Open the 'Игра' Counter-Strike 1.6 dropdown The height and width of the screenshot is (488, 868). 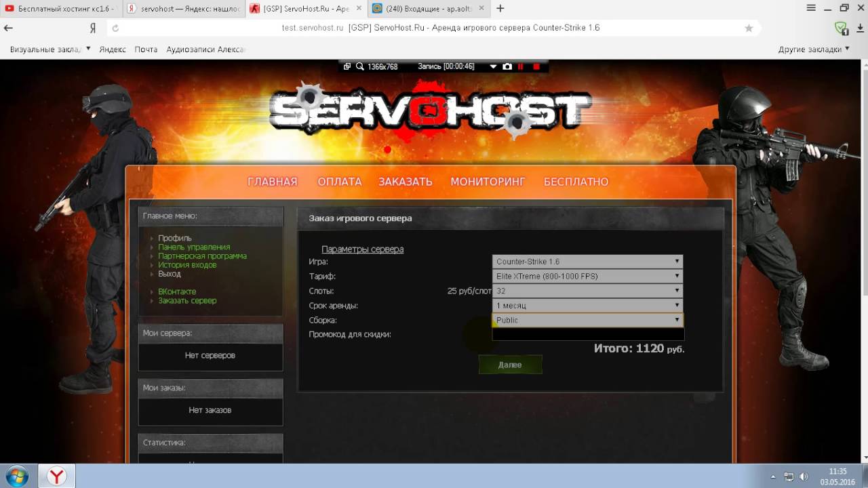587,262
